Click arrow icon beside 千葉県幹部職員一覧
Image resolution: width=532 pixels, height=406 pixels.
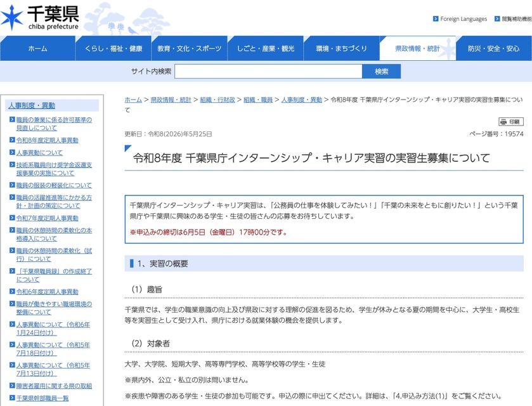coord(12,398)
